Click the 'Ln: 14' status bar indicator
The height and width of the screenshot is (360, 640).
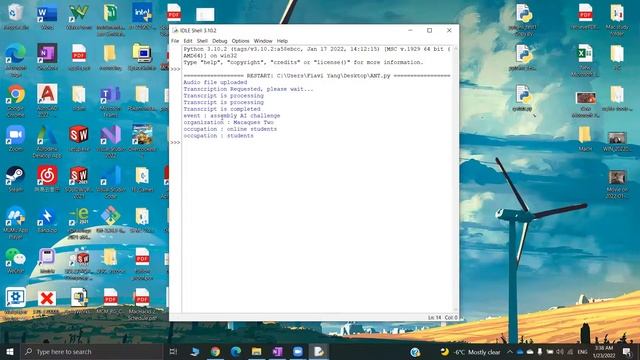click(434, 317)
